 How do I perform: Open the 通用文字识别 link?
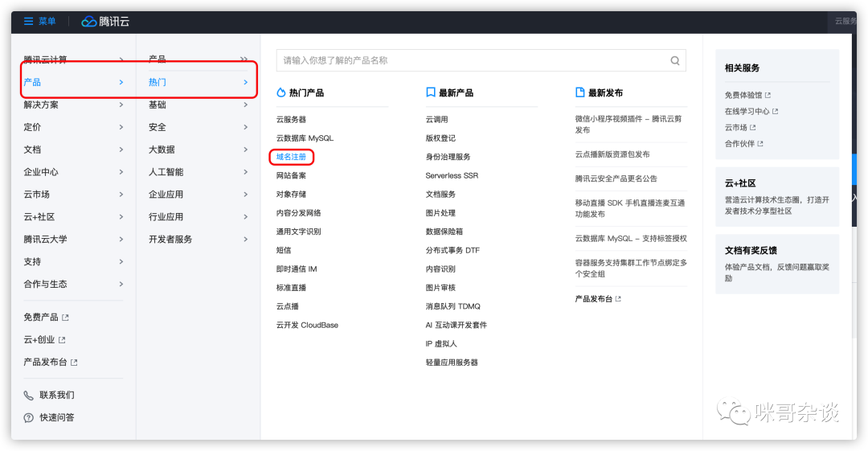299,232
